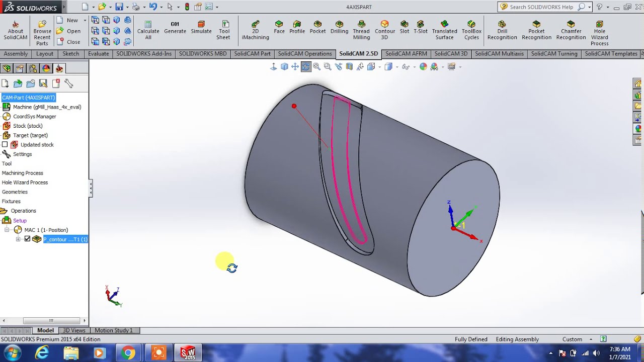Add a Contour 3D operation
The image size is (644, 362).
384,31
